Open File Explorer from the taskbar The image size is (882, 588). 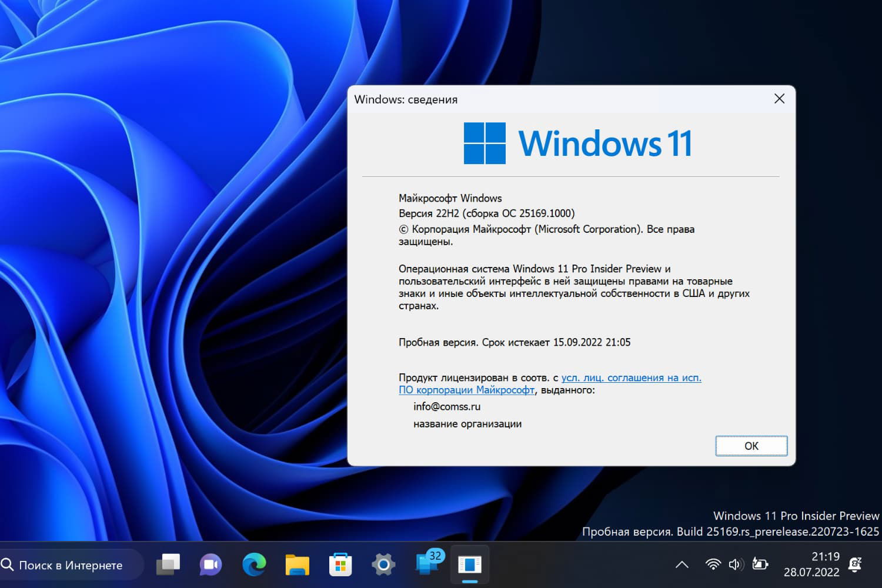pos(297,564)
